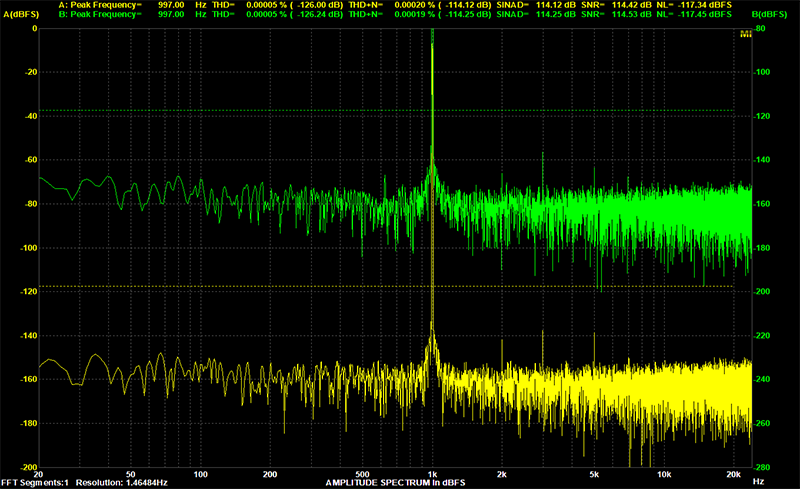Screen dimensions: 800x489
Task: Click the yellow MI marker in plot corner
Action: pyautogui.click(x=745, y=34)
